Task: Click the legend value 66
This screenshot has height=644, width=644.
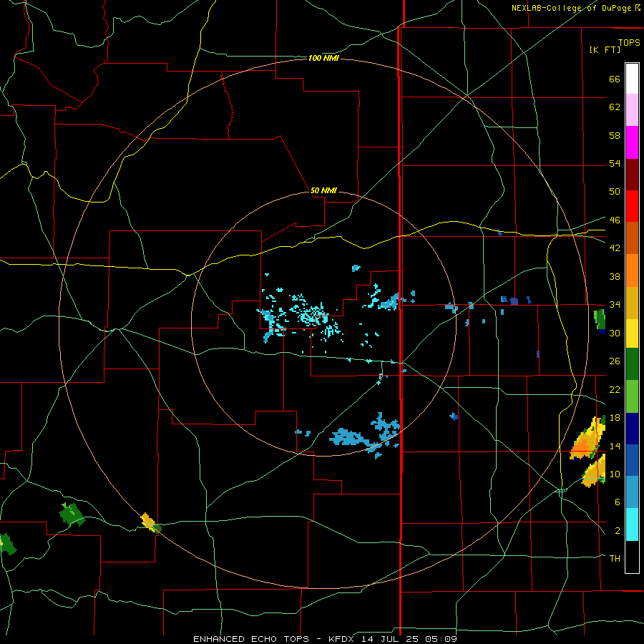Action: tap(615, 79)
